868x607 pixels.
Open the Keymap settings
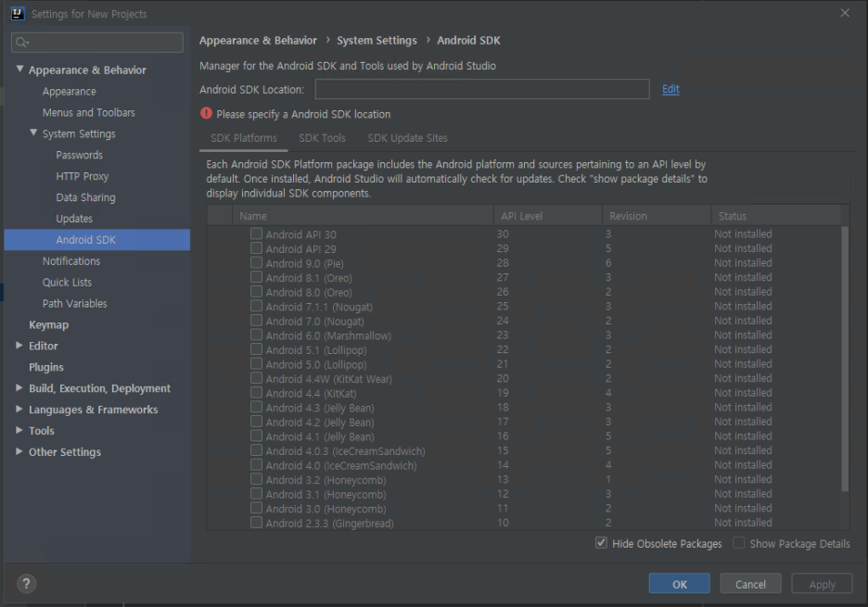tap(49, 324)
